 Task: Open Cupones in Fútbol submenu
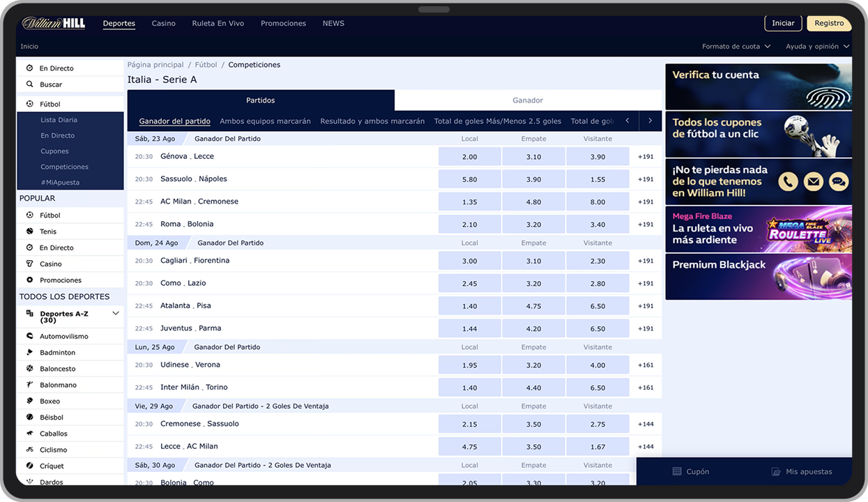coord(54,151)
